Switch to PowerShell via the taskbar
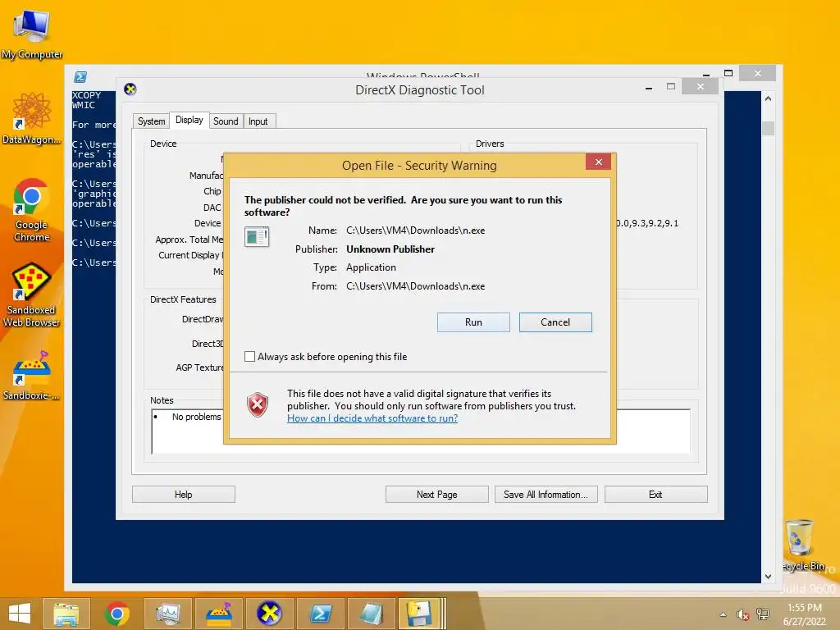 click(321, 614)
